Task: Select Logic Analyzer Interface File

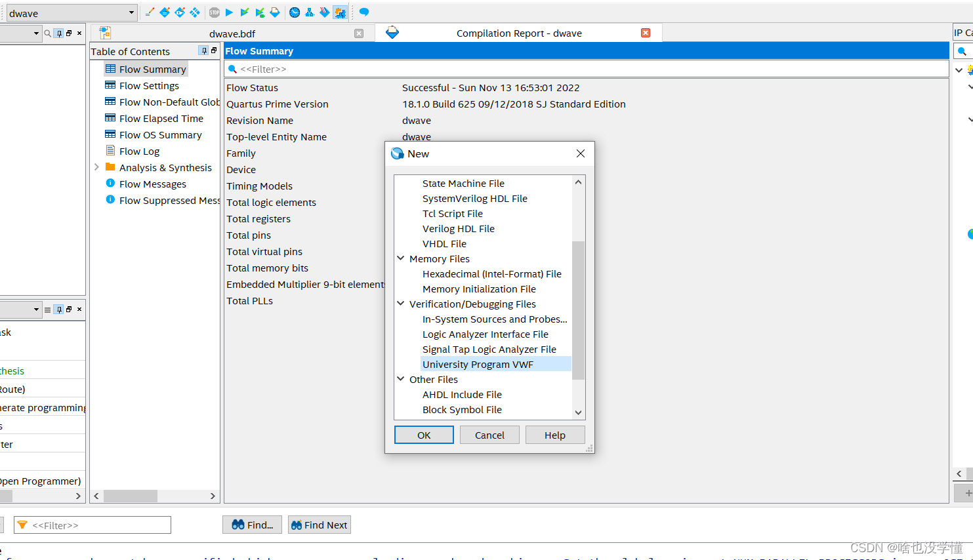Action: point(486,334)
